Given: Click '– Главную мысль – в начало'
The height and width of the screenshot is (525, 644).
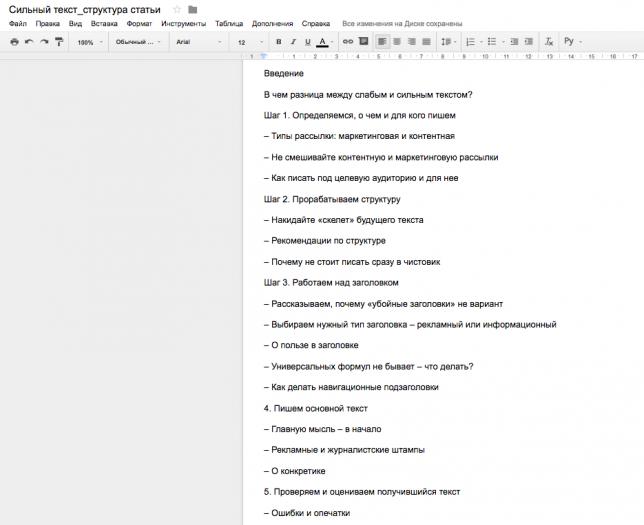Looking at the screenshot, I should [322, 429].
